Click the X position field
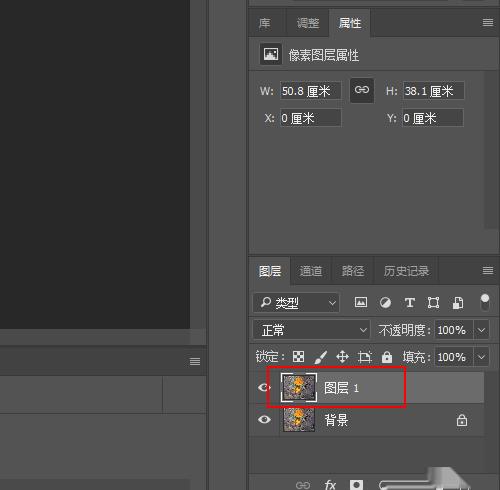Viewport: 500px width, 490px height. point(311,118)
